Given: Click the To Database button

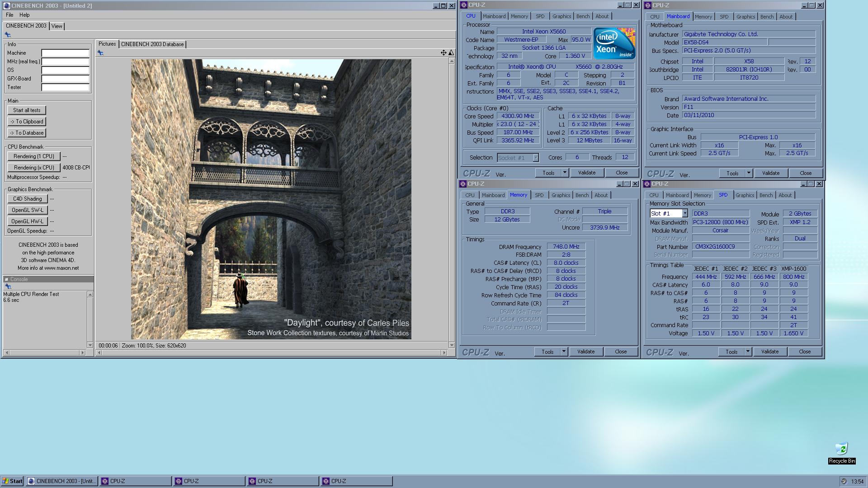Looking at the screenshot, I should 27,133.
